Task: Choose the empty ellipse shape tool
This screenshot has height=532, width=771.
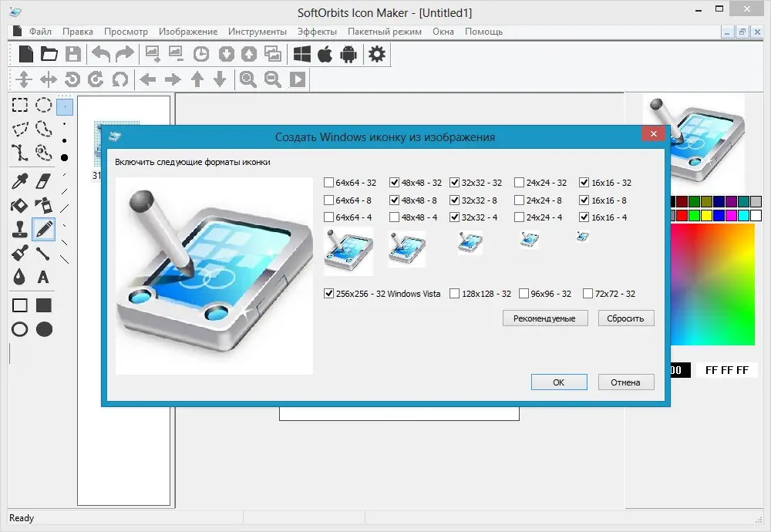Action: (20, 329)
